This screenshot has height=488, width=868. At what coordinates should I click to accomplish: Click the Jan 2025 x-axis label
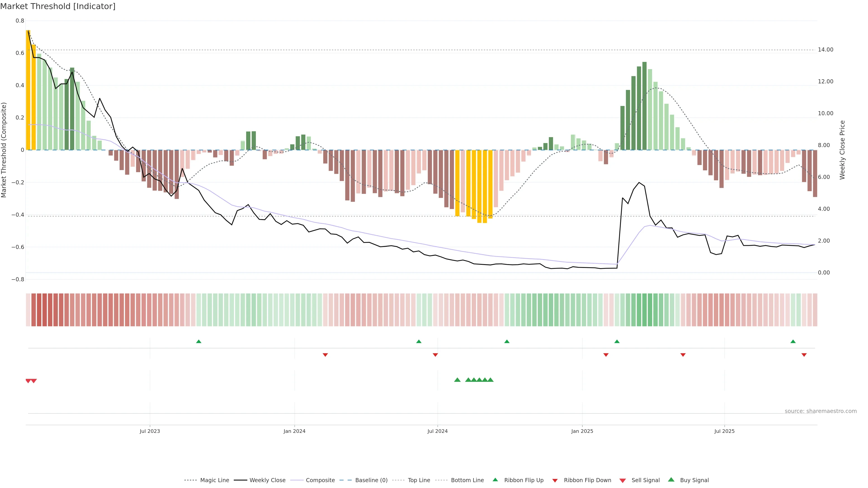(x=582, y=431)
